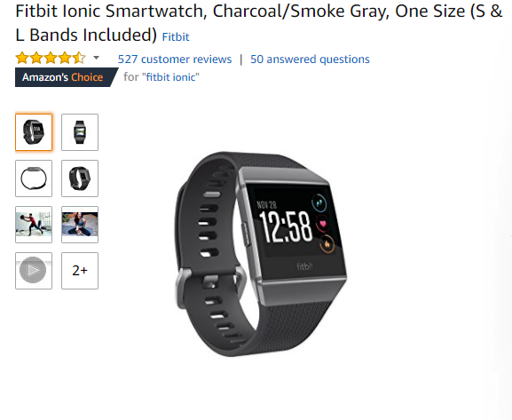Select the side-profile band thumbnail
This screenshot has width=512, height=420.
pos(34,178)
